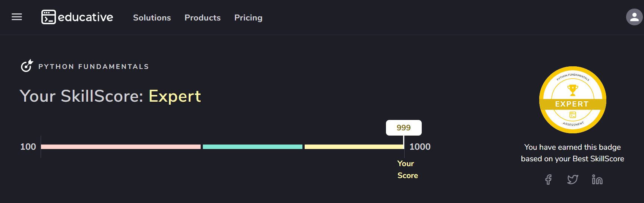Click the yellow segment of score bar

(x=354, y=147)
